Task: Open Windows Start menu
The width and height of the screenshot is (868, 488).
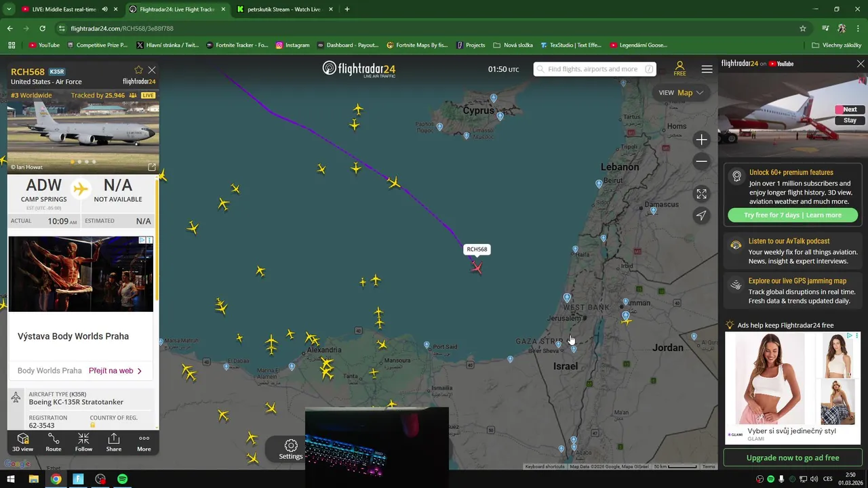Action: [11, 479]
